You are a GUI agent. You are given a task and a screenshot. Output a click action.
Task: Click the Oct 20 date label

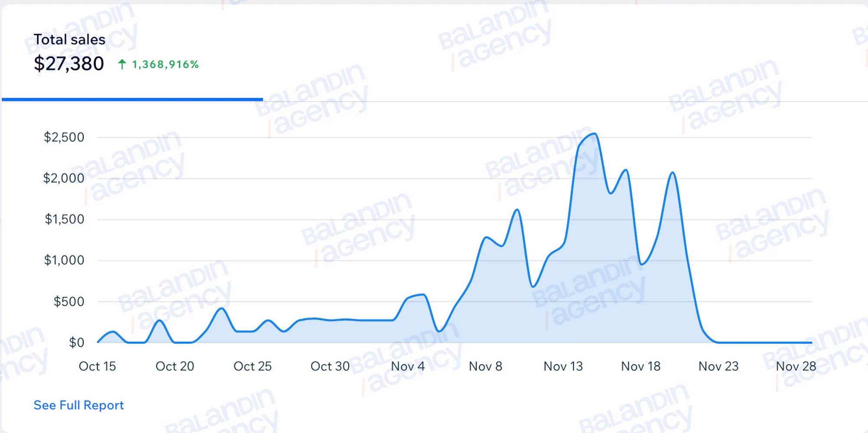pos(175,366)
